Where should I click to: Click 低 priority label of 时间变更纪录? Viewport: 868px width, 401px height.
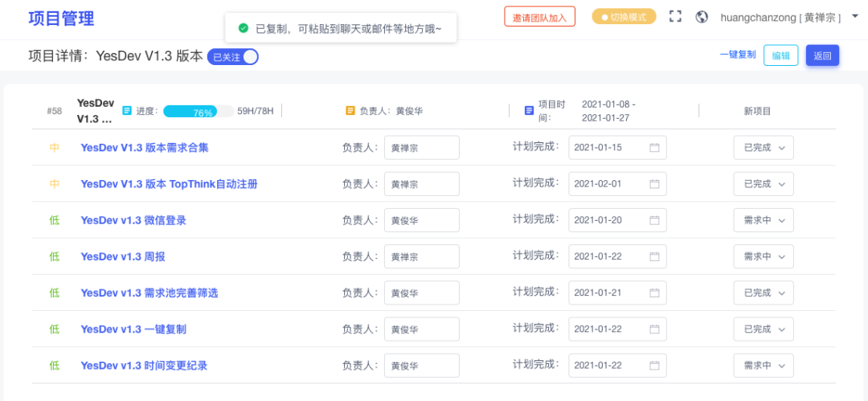coord(55,366)
